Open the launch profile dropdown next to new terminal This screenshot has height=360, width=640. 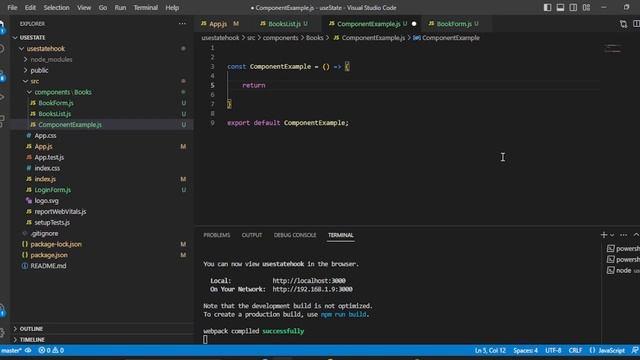tap(612, 235)
